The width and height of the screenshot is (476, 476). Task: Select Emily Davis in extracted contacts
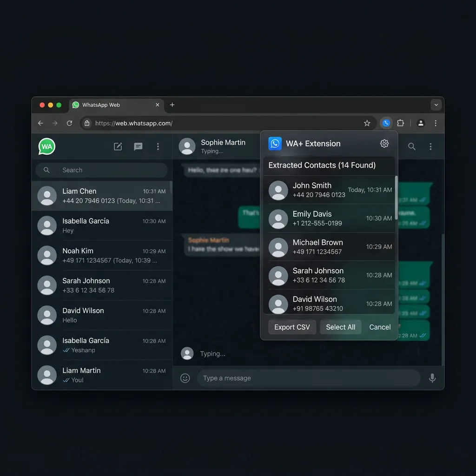[329, 218]
